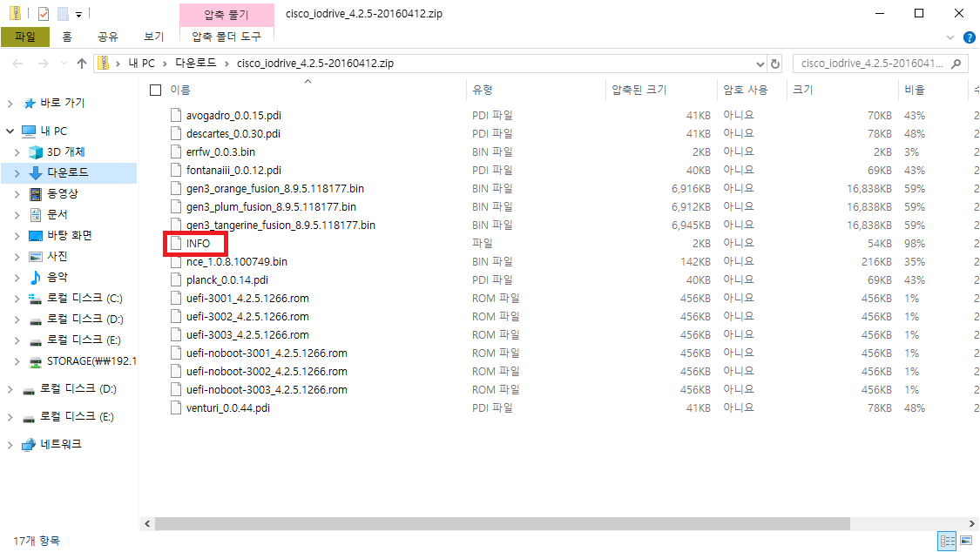The image size is (980, 552).
Task: Click the 다운로드 breadcrumb in address bar
Action: pyautogui.click(x=196, y=63)
